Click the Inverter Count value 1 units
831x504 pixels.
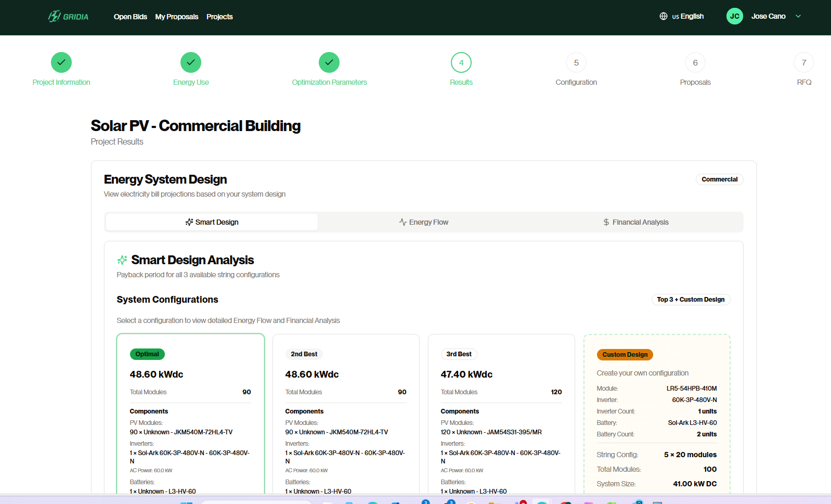(707, 411)
